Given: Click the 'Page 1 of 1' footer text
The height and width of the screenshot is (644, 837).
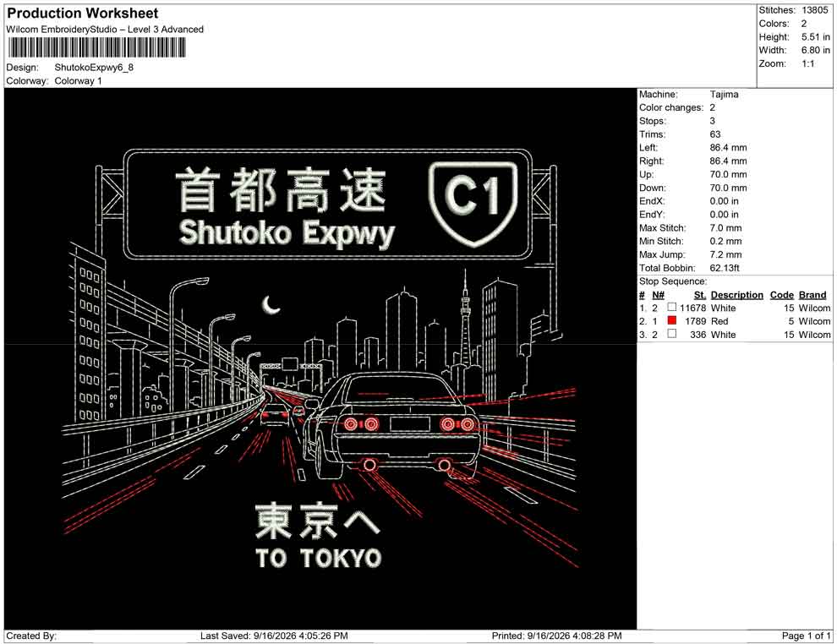Looking at the screenshot, I should 806,636.
